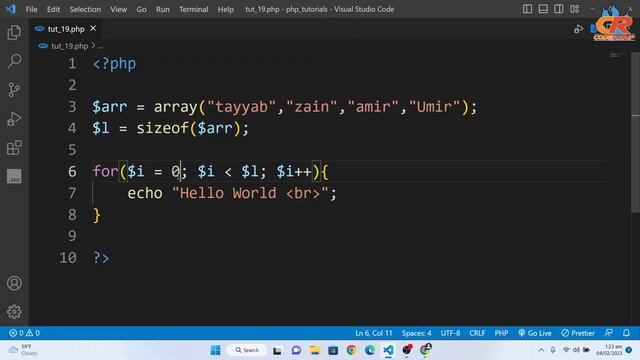
Task: Toggle the Secondary Side Bar
Action: point(558,9)
